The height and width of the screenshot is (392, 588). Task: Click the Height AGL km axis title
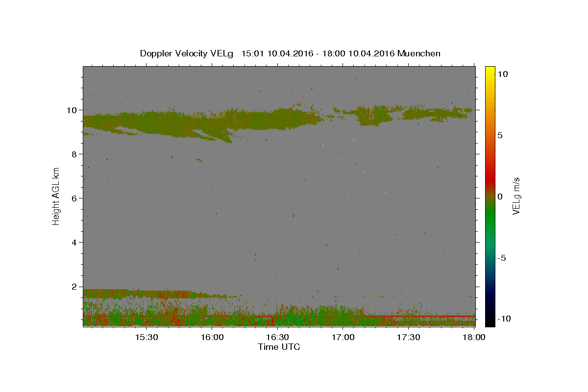point(56,196)
